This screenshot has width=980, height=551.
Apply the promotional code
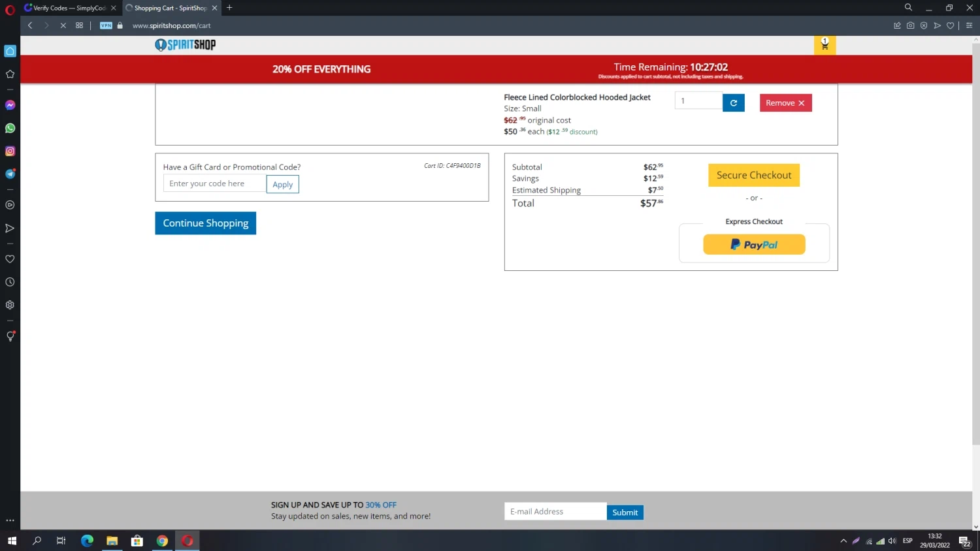click(x=282, y=184)
